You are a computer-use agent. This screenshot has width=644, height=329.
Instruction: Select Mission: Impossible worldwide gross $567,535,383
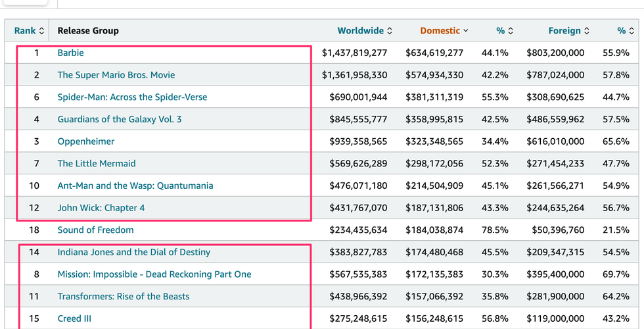358,274
